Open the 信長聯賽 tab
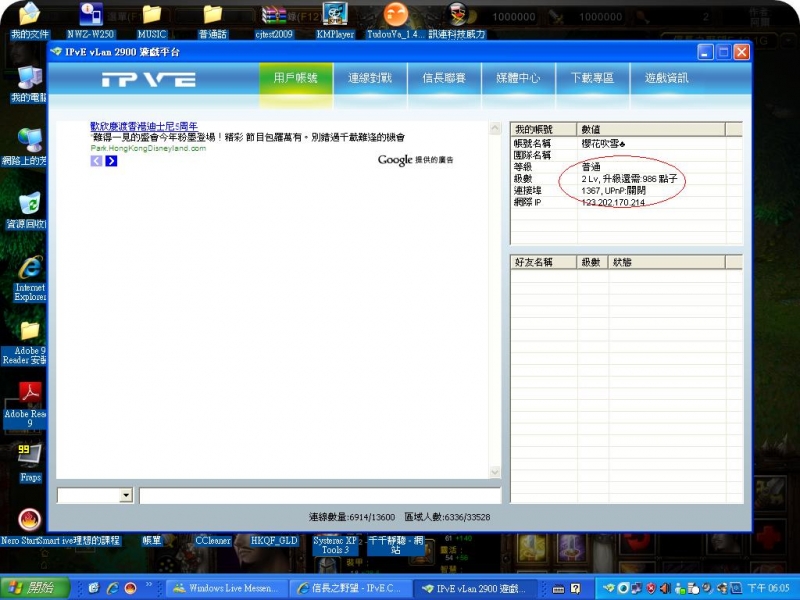The width and height of the screenshot is (800, 600). [x=444, y=78]
